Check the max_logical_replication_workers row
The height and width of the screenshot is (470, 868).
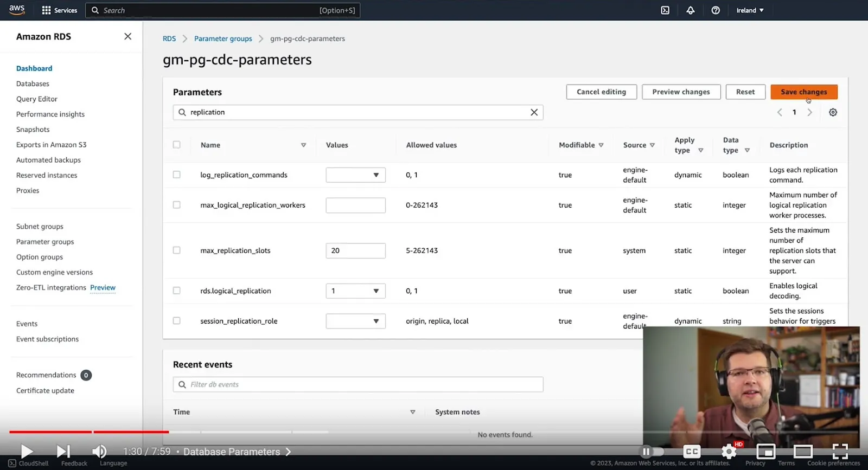click(176, 205)
